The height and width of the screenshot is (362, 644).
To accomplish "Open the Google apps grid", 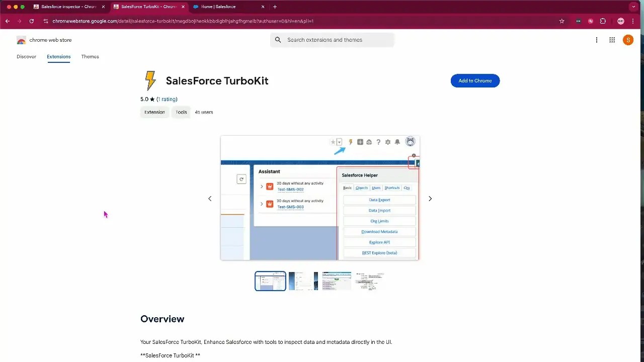I will [x=612, y=40].
